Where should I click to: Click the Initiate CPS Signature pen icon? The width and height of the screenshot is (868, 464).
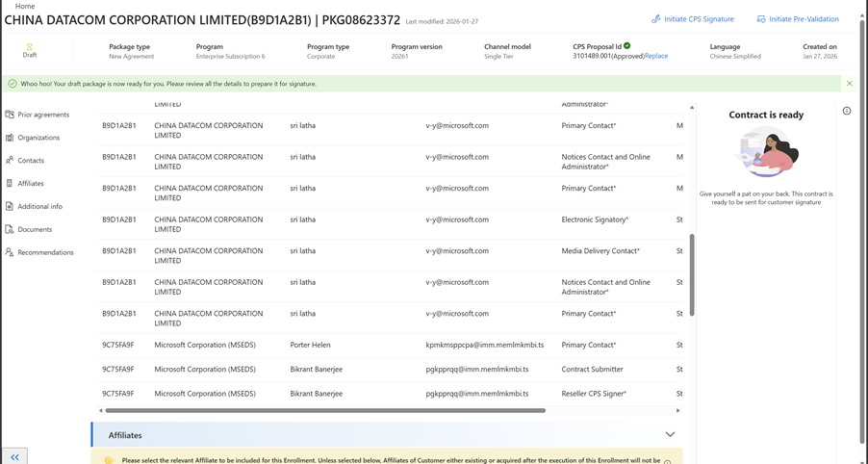656,19
